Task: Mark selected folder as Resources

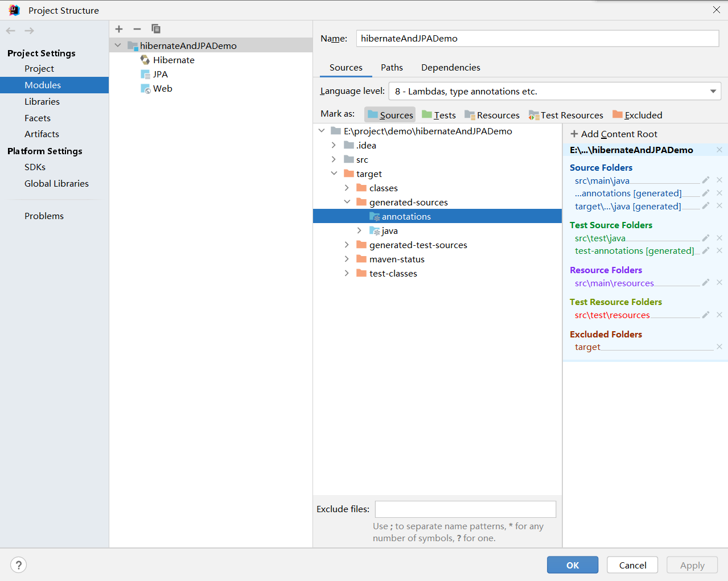Action: coord(492,115)
